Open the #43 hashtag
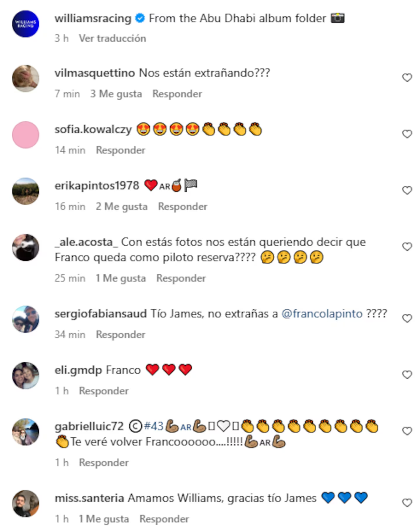 154,426
